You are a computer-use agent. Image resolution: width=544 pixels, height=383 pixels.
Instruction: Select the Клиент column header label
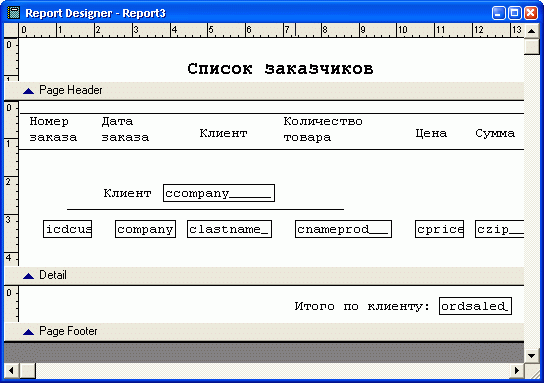223,133
